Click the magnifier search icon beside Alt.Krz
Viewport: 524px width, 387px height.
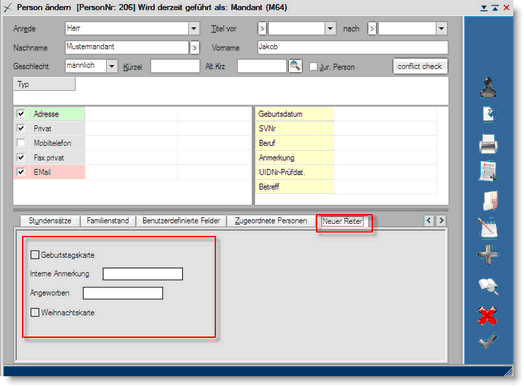click(x=295, y=66)
